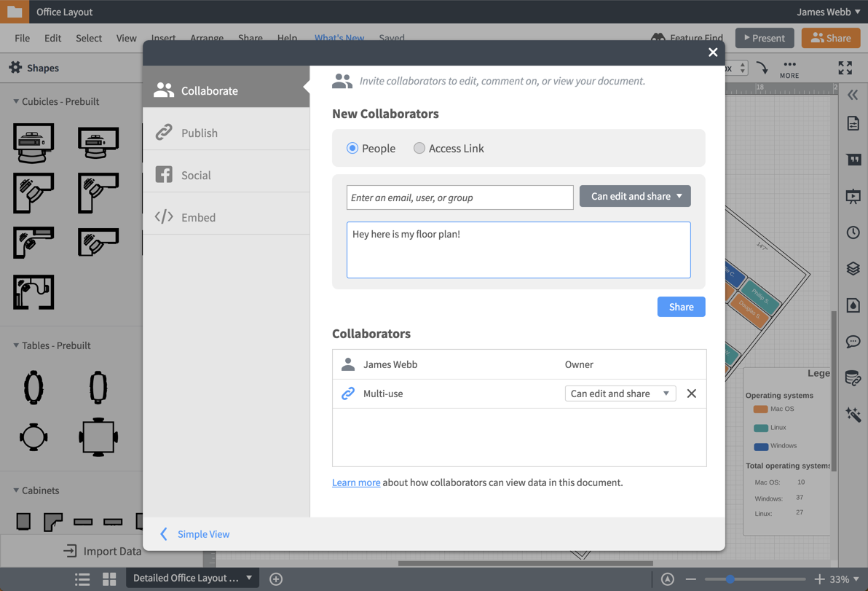Image resolution: width=868 pixels, height=591 pixels.
Task: Click the email invite input field
Action: [x=459, y=197]
